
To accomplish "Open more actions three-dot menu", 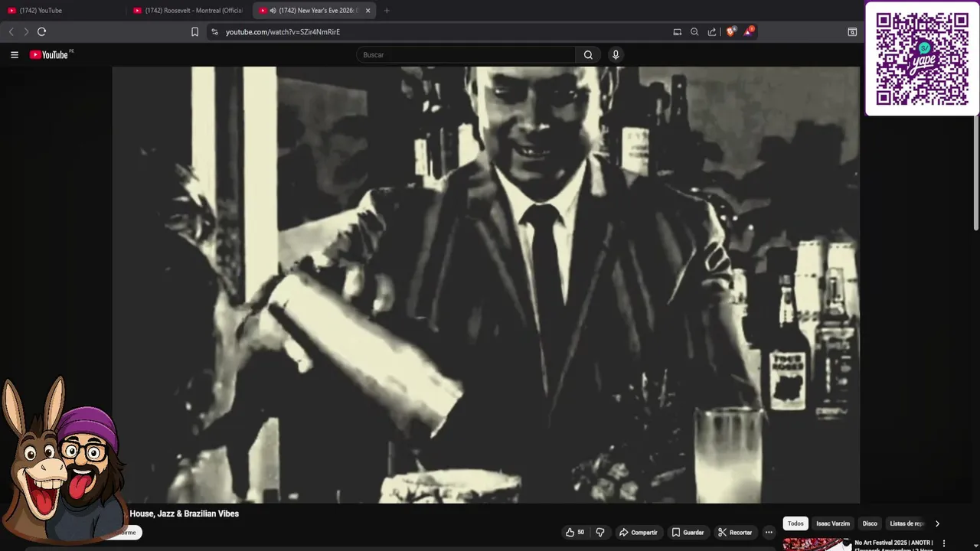I will (769, 533).
